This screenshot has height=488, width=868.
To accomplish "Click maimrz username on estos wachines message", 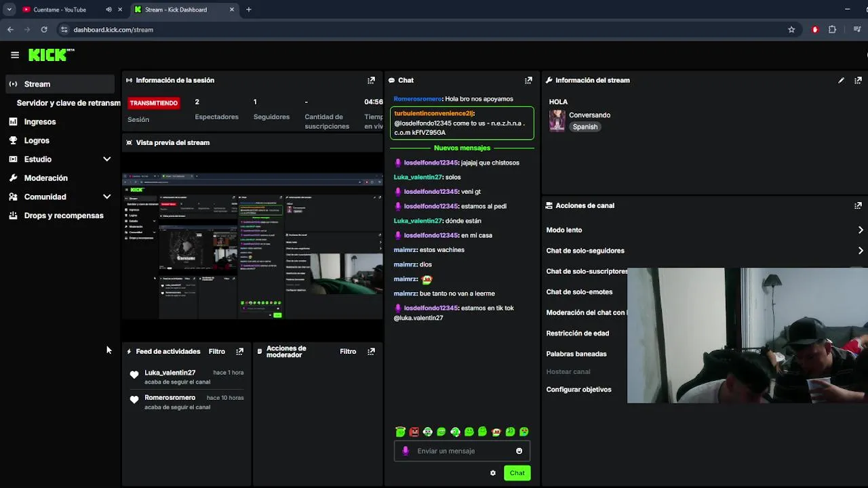I will tap(406, 250).
